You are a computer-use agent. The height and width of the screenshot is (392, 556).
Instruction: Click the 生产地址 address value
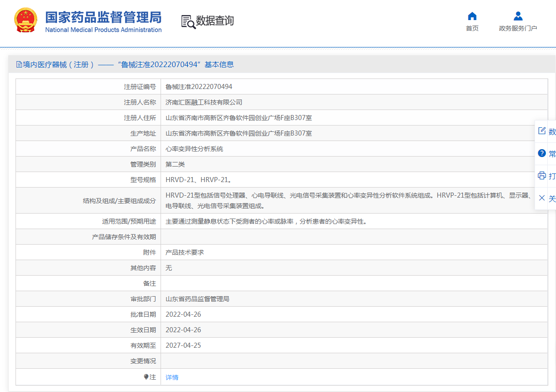coord(239,133)
